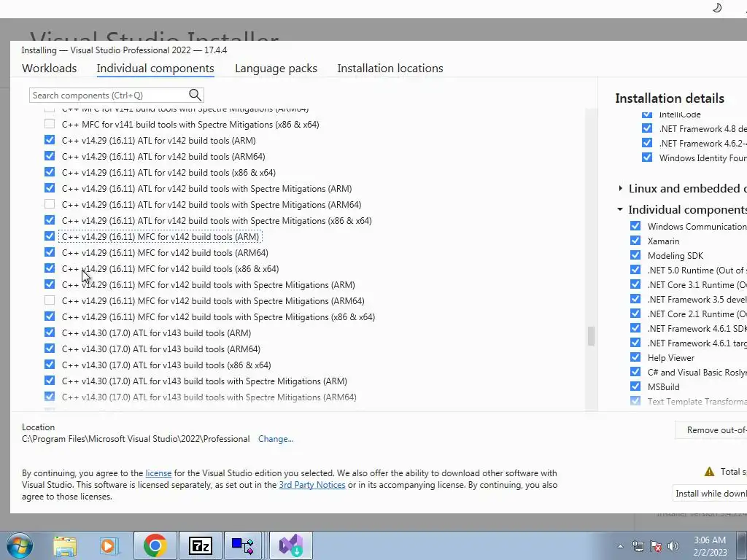Viewport: 747px width, 560px height.
Task: Click the warning triangle near Total
Action: 709,472
